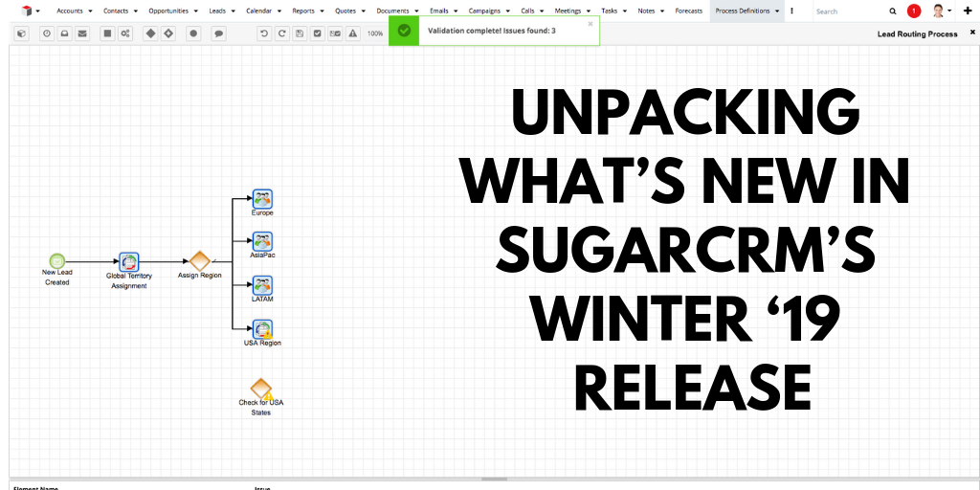This screenshot has height=490, width=980.
Task: Select the New Lead Created start event
Action: 56,261
